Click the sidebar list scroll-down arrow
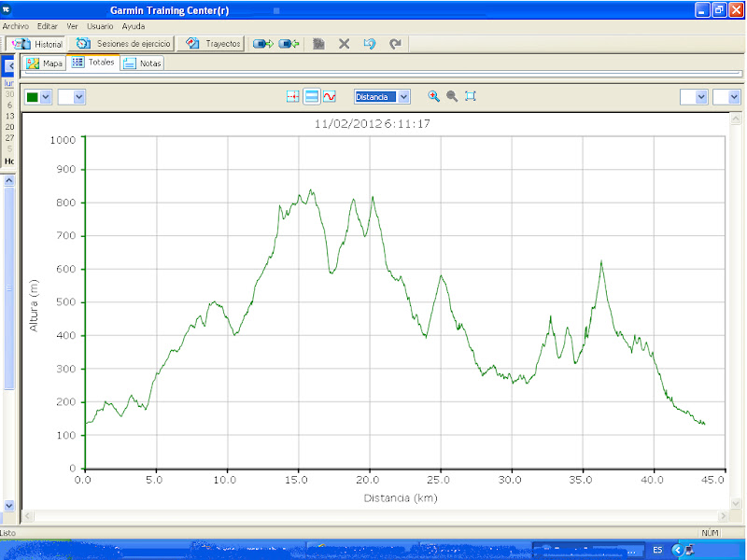 pos(9,505)
